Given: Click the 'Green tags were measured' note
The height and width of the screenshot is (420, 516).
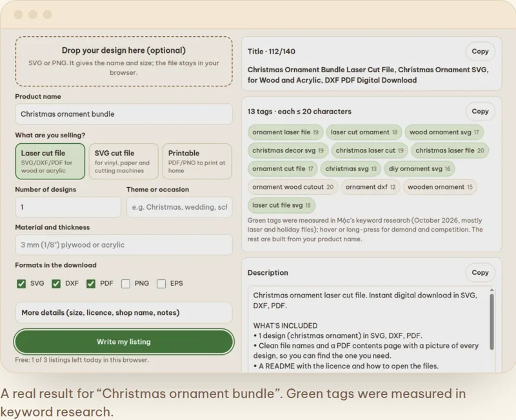Looking at the screenshot, I should click(x=365, y=230).
